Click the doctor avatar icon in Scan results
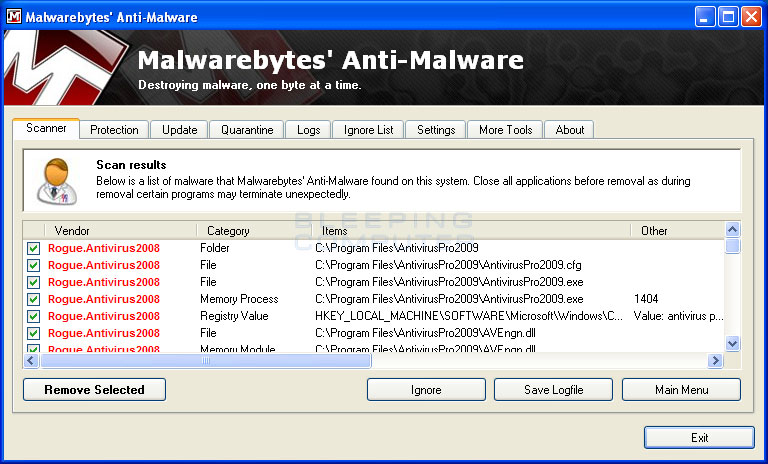The image size is (768, 464). [x=57, y=181]
